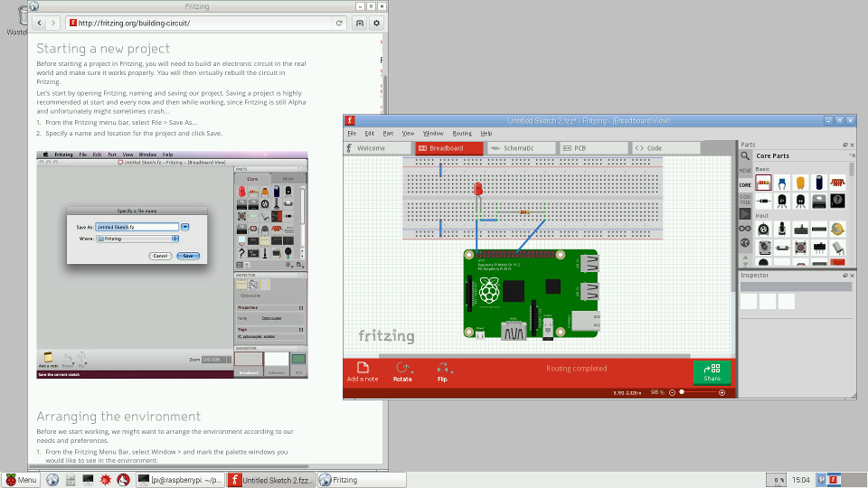Open the Routing menu in Fritzing

tap(462, 134)
